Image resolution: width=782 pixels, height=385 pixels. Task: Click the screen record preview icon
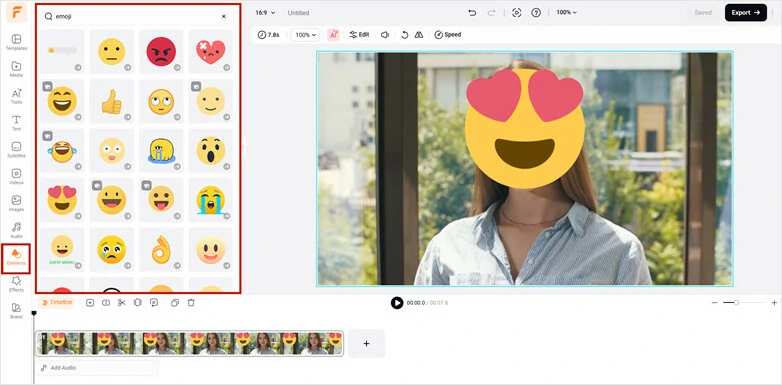tap(517, 13)
